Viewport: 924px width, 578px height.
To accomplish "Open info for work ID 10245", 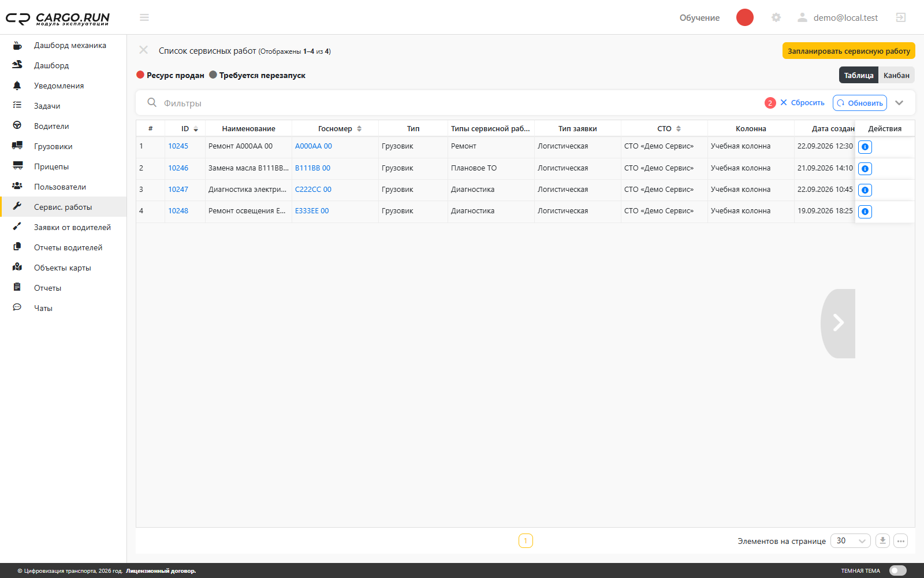I will coord(865,147).
